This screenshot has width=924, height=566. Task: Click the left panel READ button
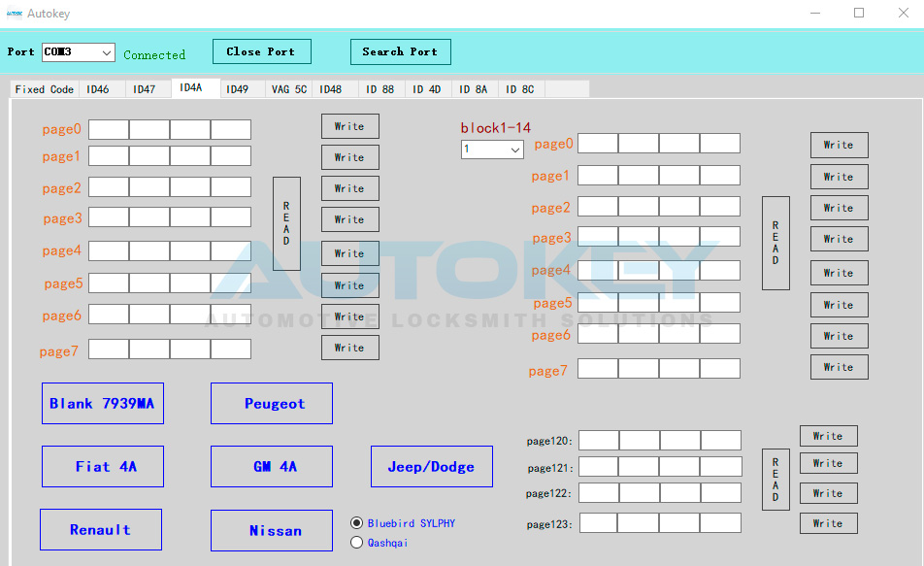tap(286, 223)
